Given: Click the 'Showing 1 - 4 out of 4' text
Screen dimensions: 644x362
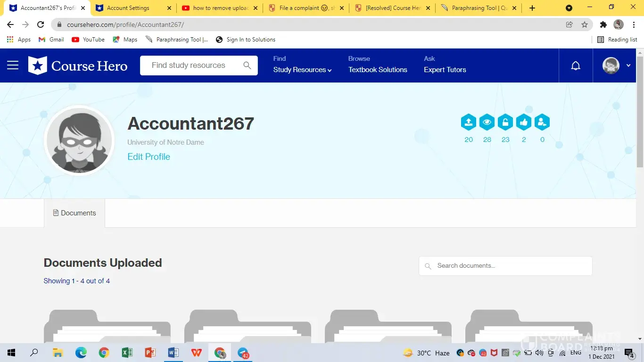Looking at the screenshot, I should (77, 281).
